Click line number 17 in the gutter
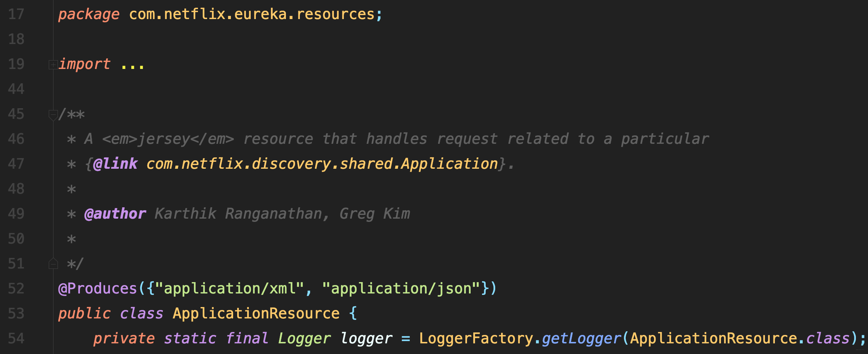The image size is (868, 354). coord(16,14)
